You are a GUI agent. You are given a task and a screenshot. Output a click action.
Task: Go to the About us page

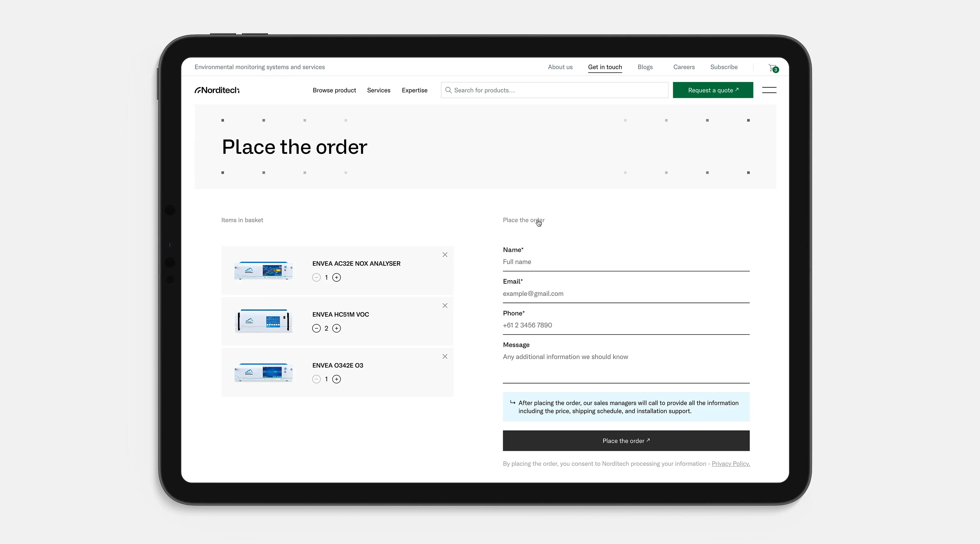(x=560, y=67)
